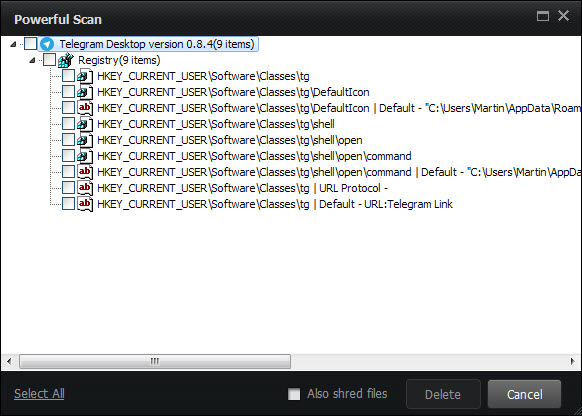Click key icon of tg\shell\open row

coord(85,140)
